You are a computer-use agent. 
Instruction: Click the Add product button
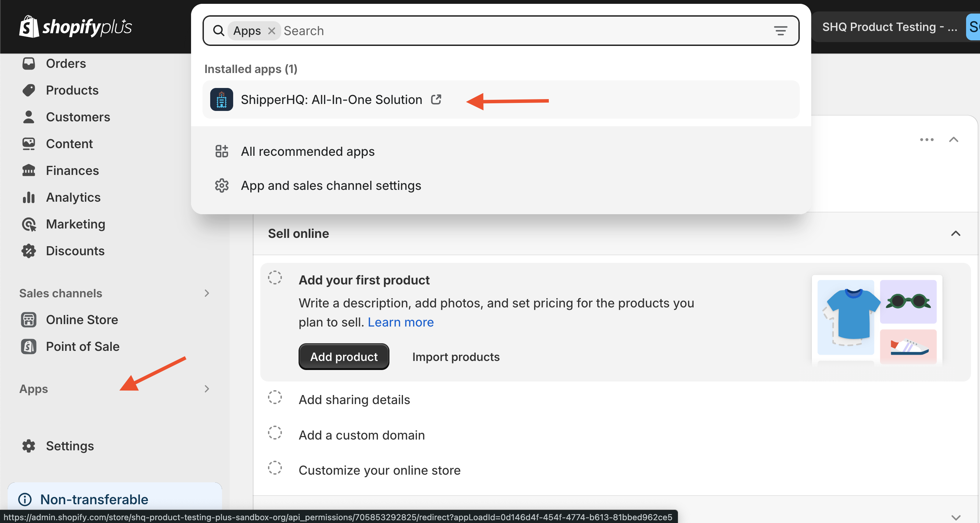click(x=343, y=356)
